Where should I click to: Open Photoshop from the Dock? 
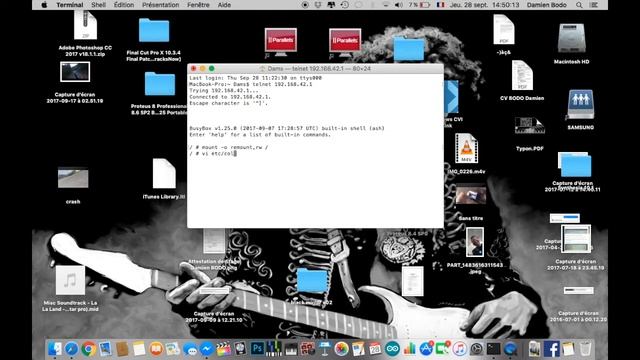pos(257,349)
